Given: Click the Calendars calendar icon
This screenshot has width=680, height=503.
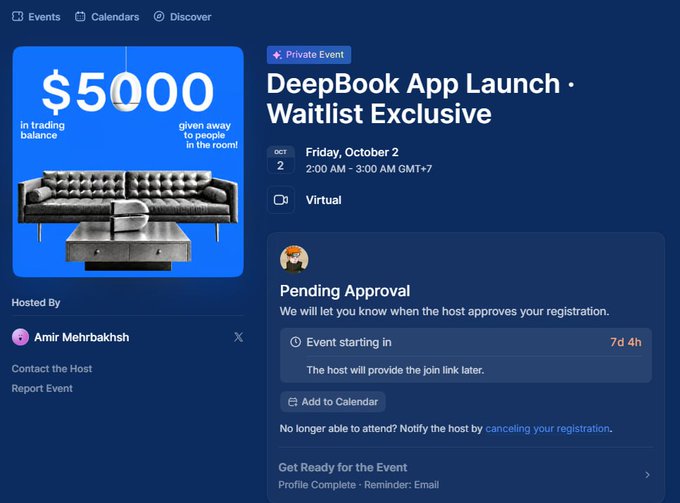Looking at the screenshot, I should [80, 17].
